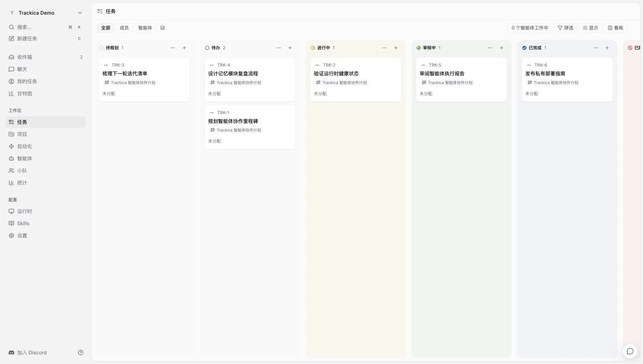
Task: Switch to the 智能体 filter tab
Action: click(145, 28)
